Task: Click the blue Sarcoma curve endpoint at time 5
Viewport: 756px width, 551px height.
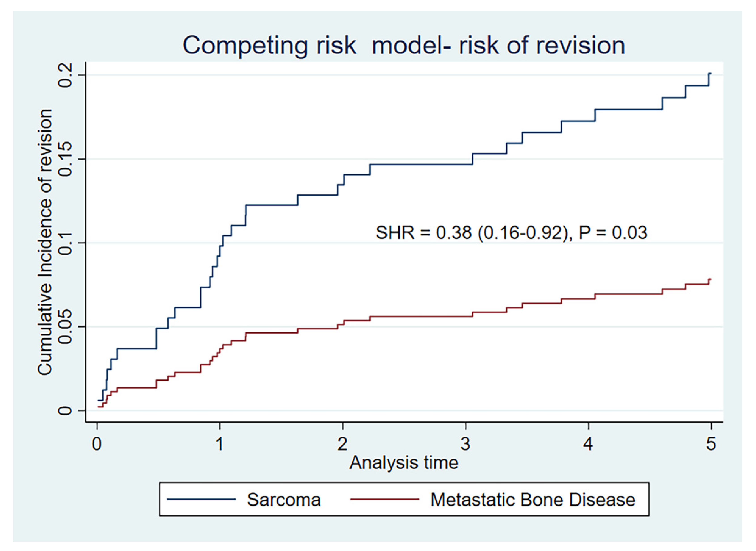Action: (710, 73)
